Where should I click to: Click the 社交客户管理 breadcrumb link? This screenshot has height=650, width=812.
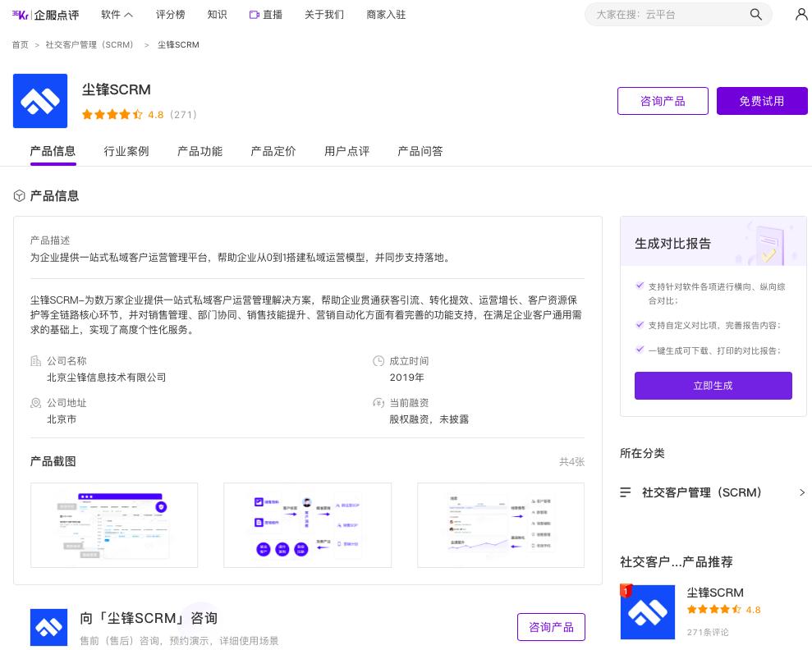[89, 45]
